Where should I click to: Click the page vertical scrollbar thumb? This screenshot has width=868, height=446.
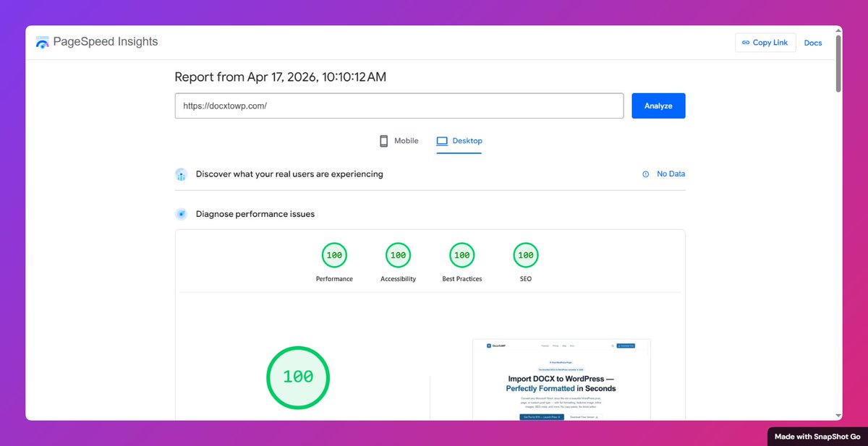point(838,64)
